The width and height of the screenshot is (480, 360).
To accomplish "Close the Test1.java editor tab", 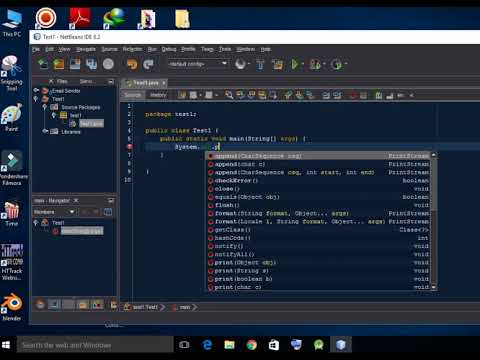I will [164, 83].
